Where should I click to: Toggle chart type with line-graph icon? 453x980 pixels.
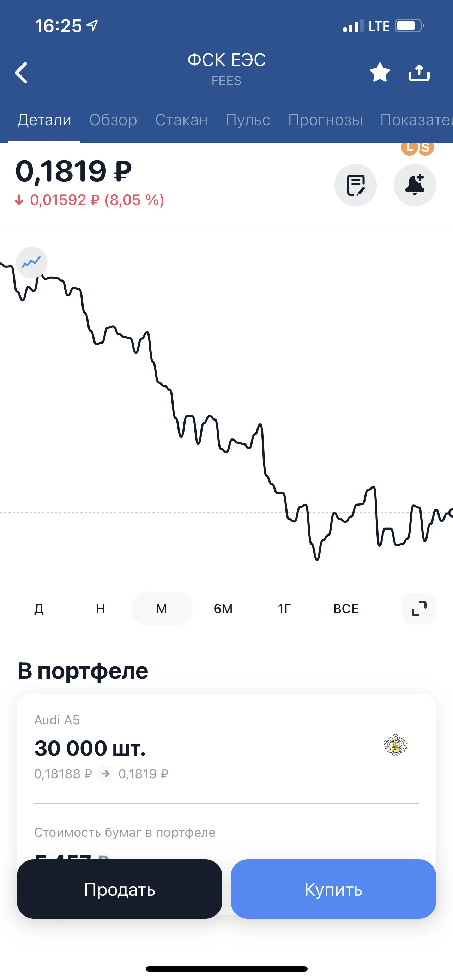(x=31, y=262)
